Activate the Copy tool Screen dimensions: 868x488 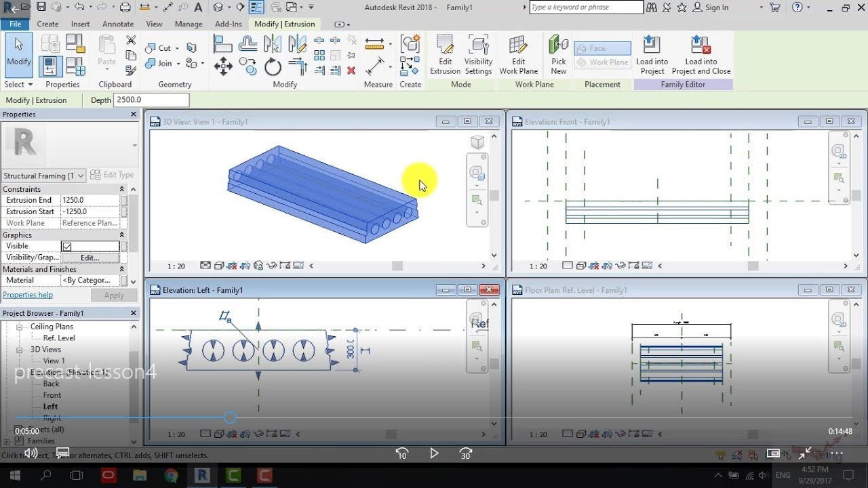[x=248, y=66]
